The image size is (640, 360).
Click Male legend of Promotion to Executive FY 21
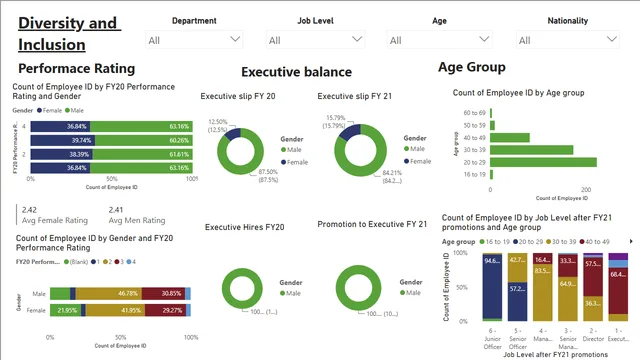[410, 293]
